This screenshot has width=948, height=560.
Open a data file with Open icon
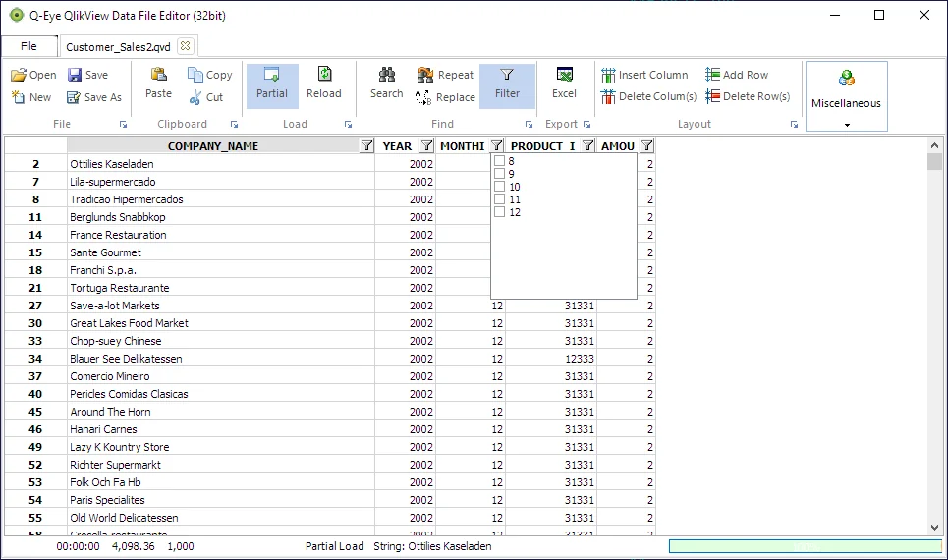pos(33,75)
